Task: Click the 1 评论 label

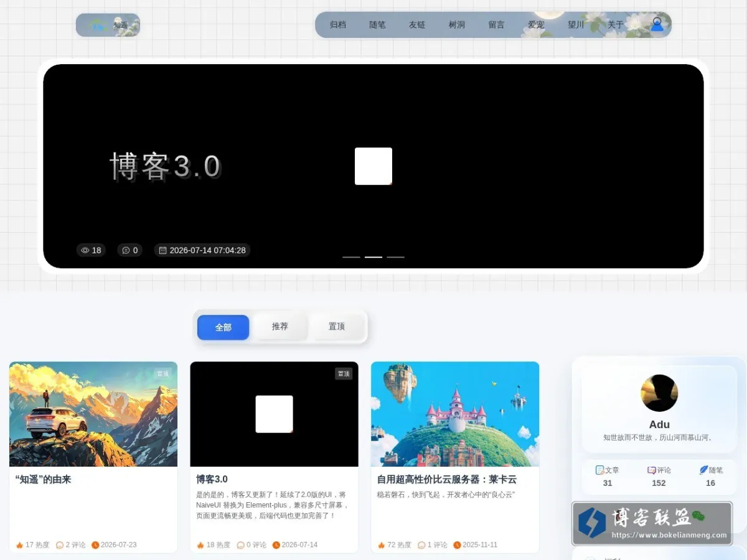Action: (x=438, y=545)
